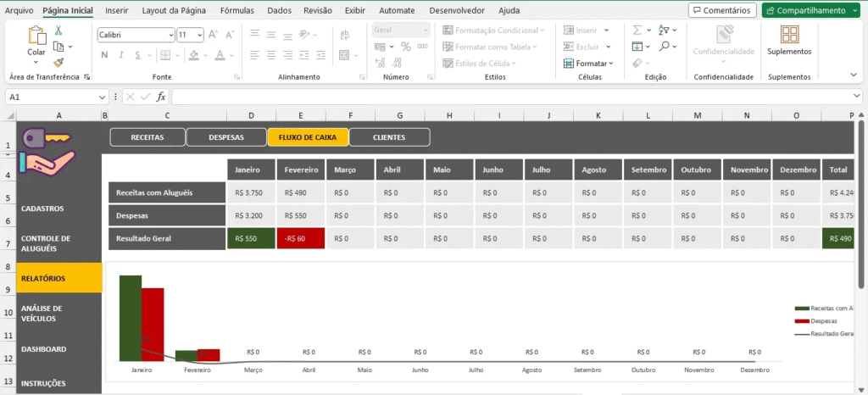Click the fill color bucket swatch
This screenshot has width=868, height=395.
pyautogui.click(x=194, y=55)
